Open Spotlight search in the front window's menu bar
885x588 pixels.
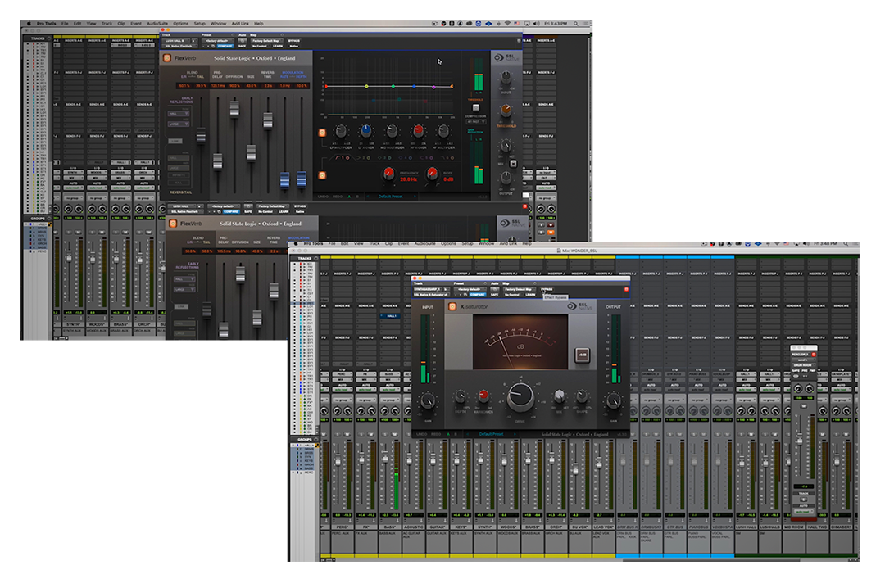[x=846, y=244]
